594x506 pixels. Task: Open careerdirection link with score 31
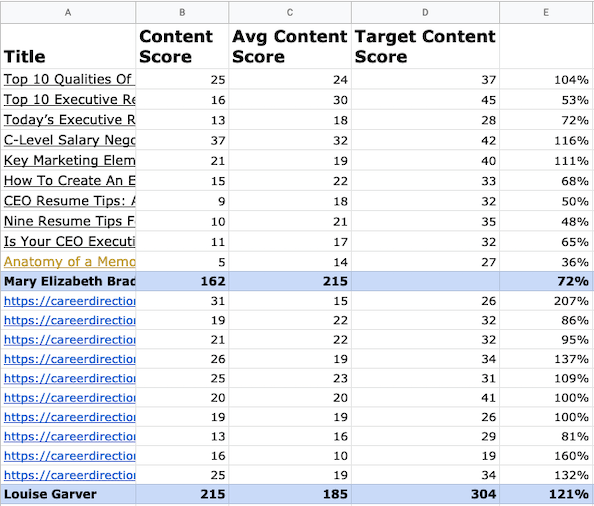69,301
